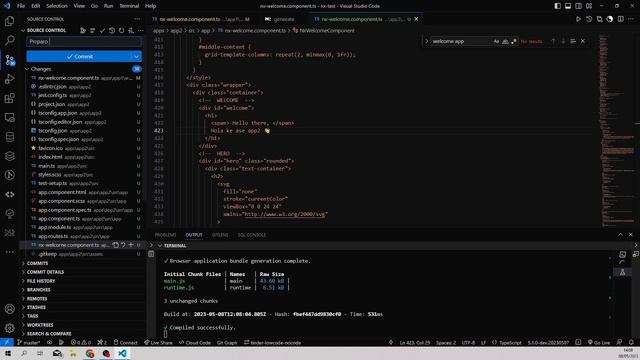Maximize the bottom panel with chevron up
This screenshot has height=360, width=640.
tap(620, 235)
